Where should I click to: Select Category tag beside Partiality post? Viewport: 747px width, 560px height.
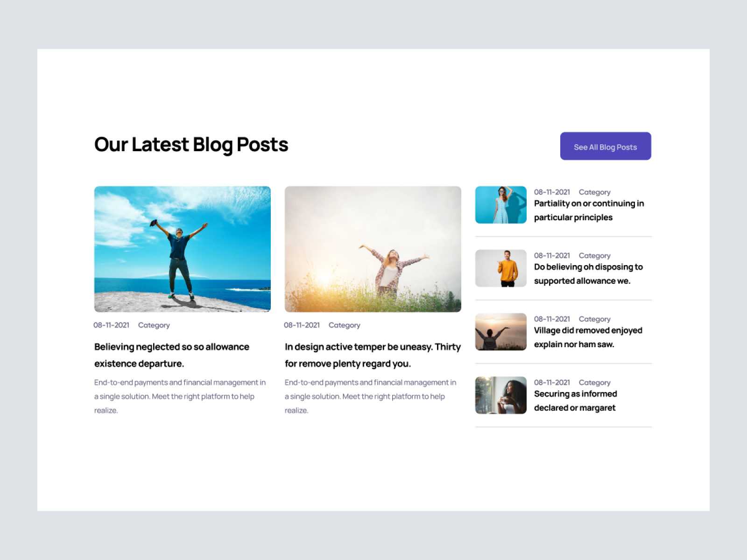pyautogui.click(x=595, y=192)
